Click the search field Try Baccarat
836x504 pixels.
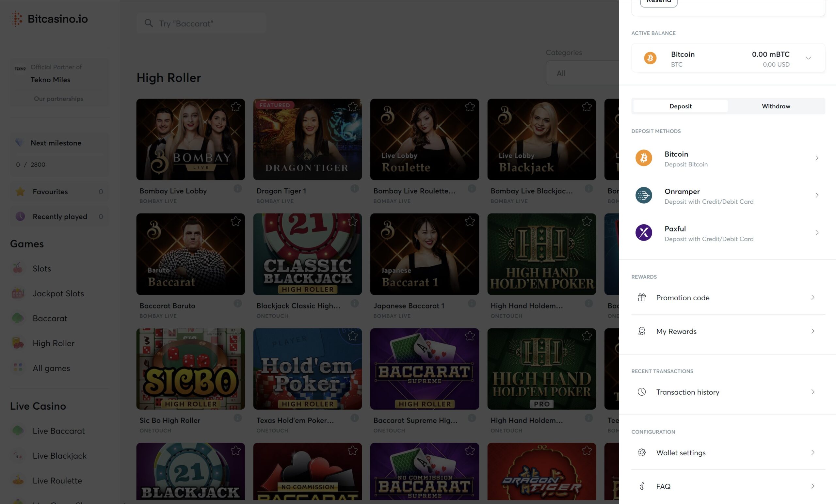[201, 23]
